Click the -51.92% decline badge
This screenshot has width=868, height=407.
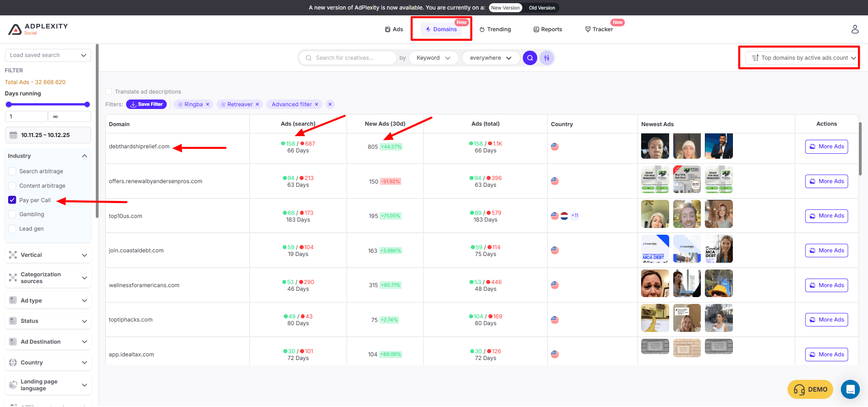point(391,181)
